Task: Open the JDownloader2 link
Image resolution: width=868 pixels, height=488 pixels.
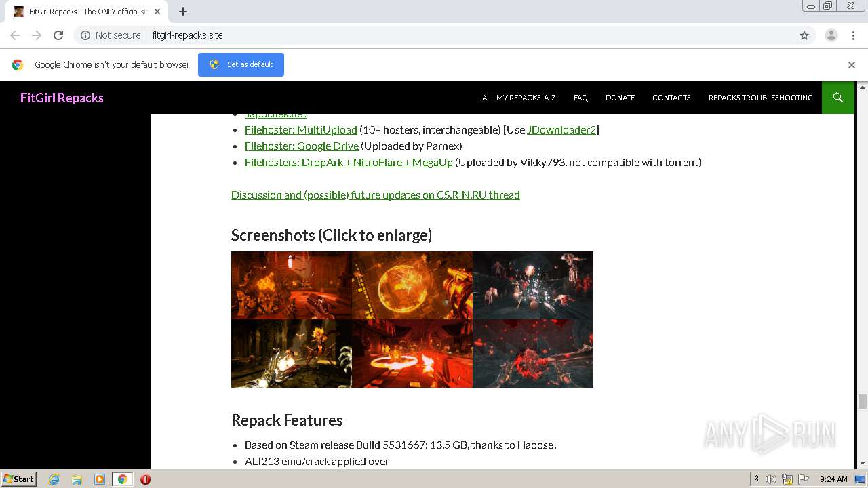Action: pos(561,129)
